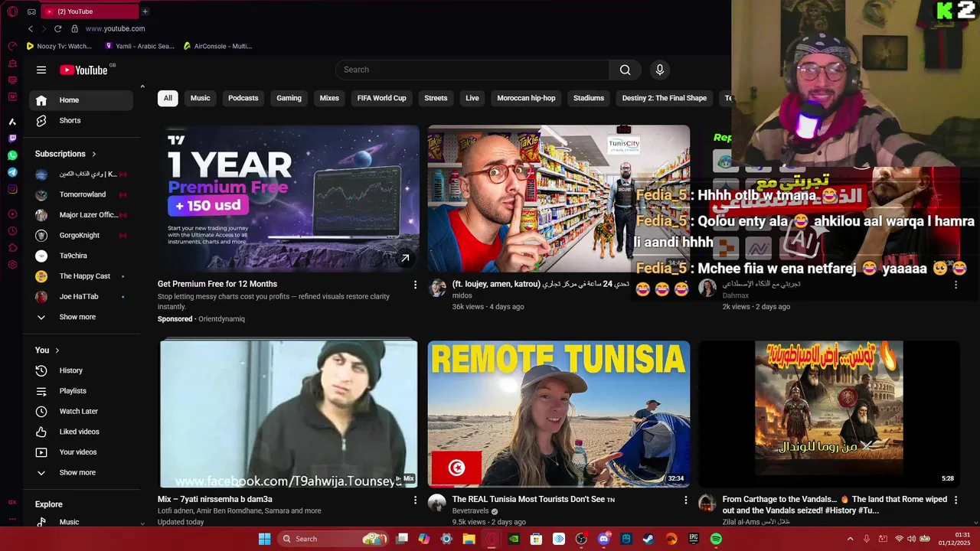Show hidden system tray icons
The height and width of the screenshot is (551, 980).
[850, 539]
